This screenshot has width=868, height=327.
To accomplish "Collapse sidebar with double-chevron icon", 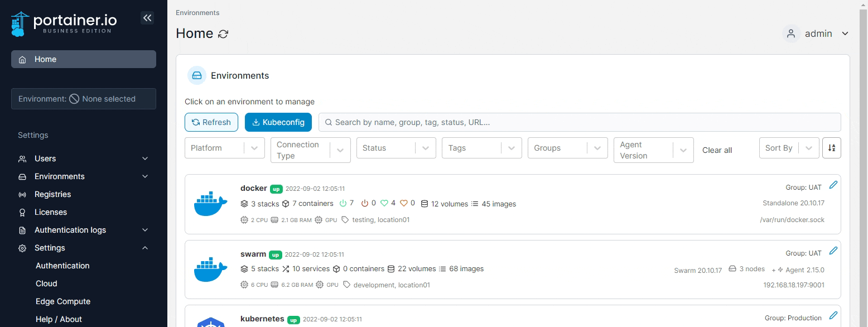I will pyautogui.click(x=147, y=18).
